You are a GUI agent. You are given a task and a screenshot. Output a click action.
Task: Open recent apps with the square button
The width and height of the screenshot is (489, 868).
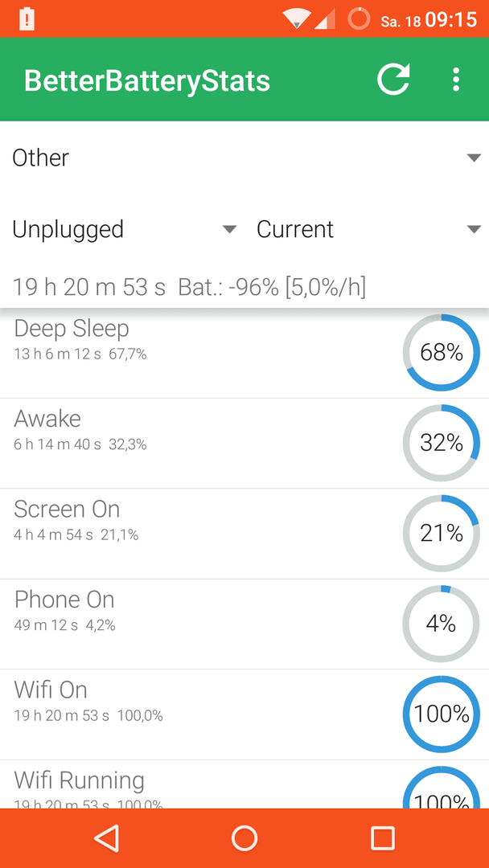[382, 837]
